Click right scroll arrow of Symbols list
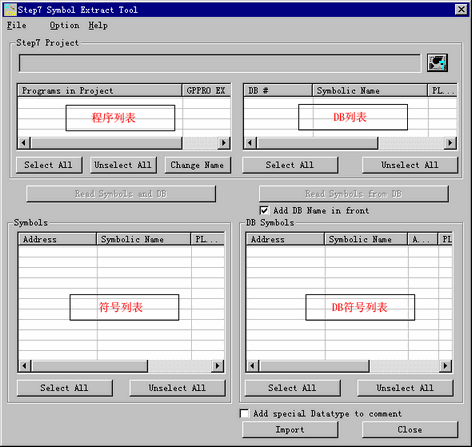472x447 pixels. (x=218, y=366)
